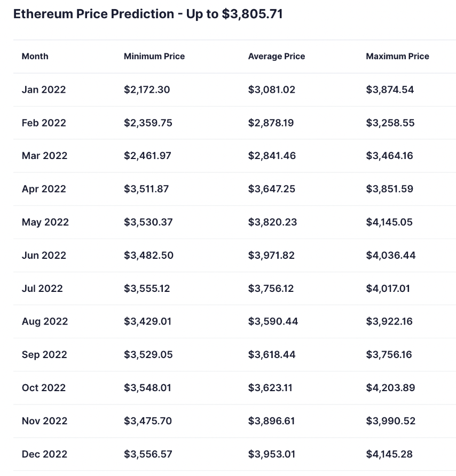Click the May 2022 row label
Image resolution: width=456 pixels, height=476 pixels.
[x=45, y=222]
